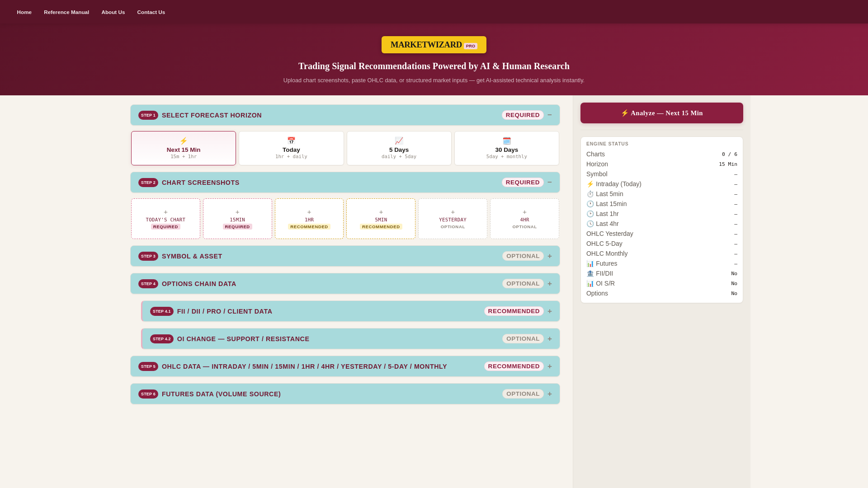
Task: Click plus icon on the 15MIN upload slot
Action: click(237, 212)
